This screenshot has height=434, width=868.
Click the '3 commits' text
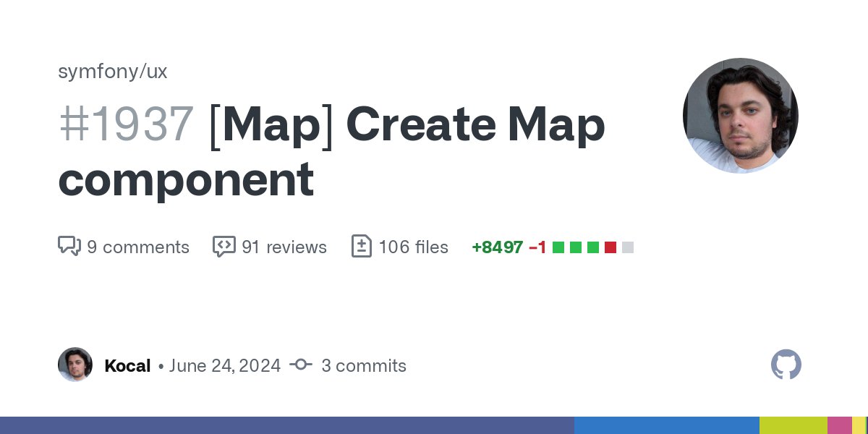coord(364,366)
